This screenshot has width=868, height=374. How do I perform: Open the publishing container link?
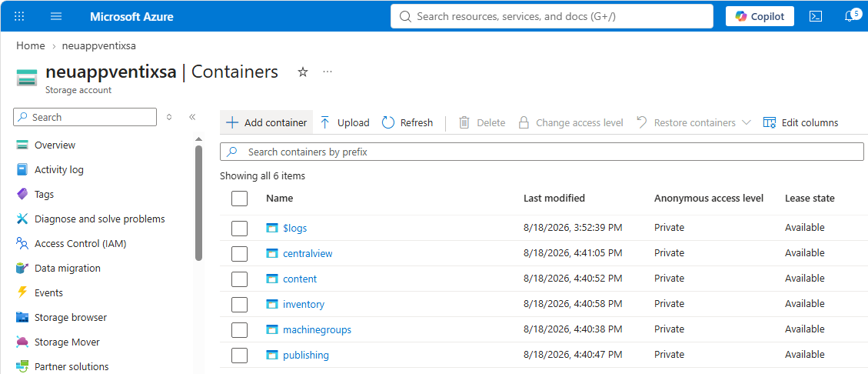click(305, 356)
